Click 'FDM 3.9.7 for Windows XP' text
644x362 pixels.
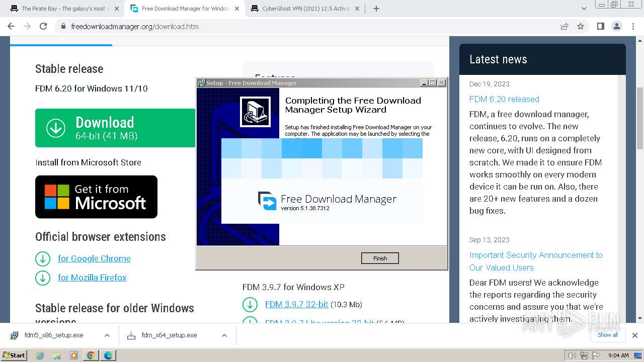[x=293, y=287]
